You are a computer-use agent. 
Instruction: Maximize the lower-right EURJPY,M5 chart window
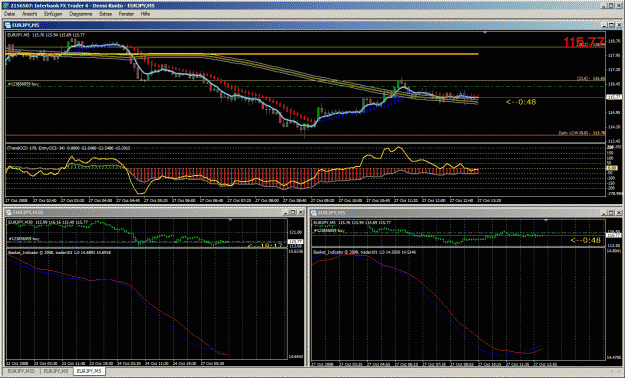(x=612, y=213)
